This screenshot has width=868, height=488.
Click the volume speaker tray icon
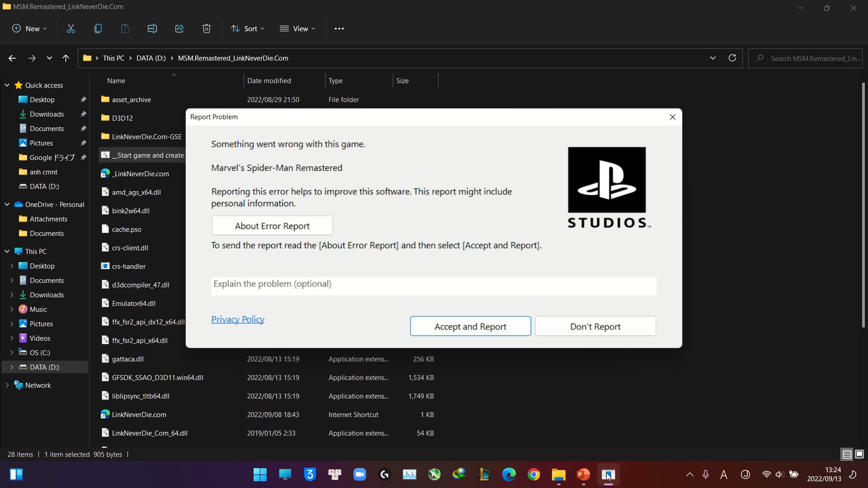coord(779,474)
